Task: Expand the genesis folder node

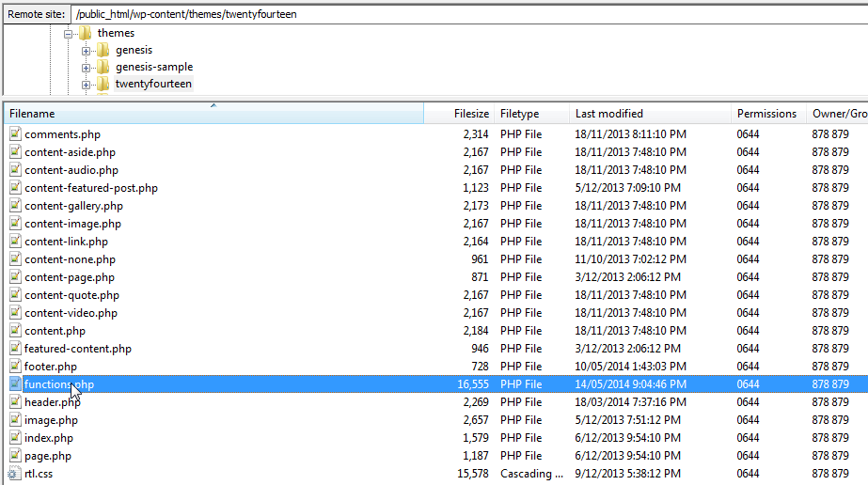Action: (87, 50)
